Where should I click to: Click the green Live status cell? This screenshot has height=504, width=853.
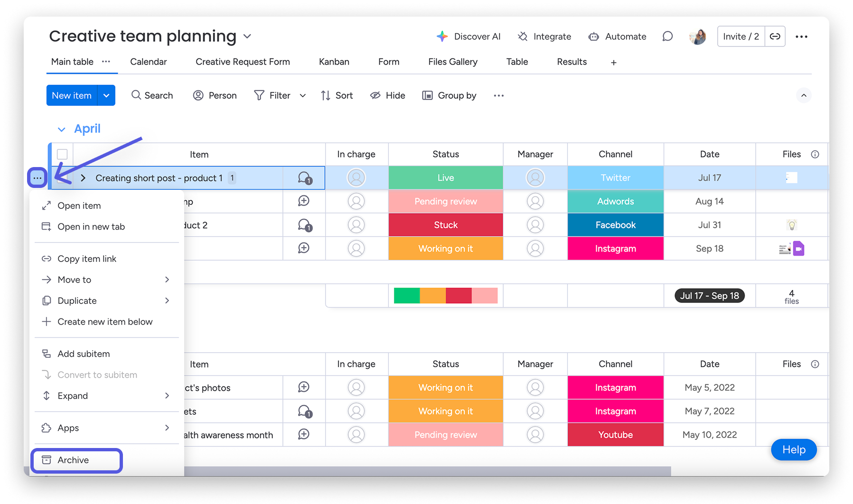click(445, 178)
